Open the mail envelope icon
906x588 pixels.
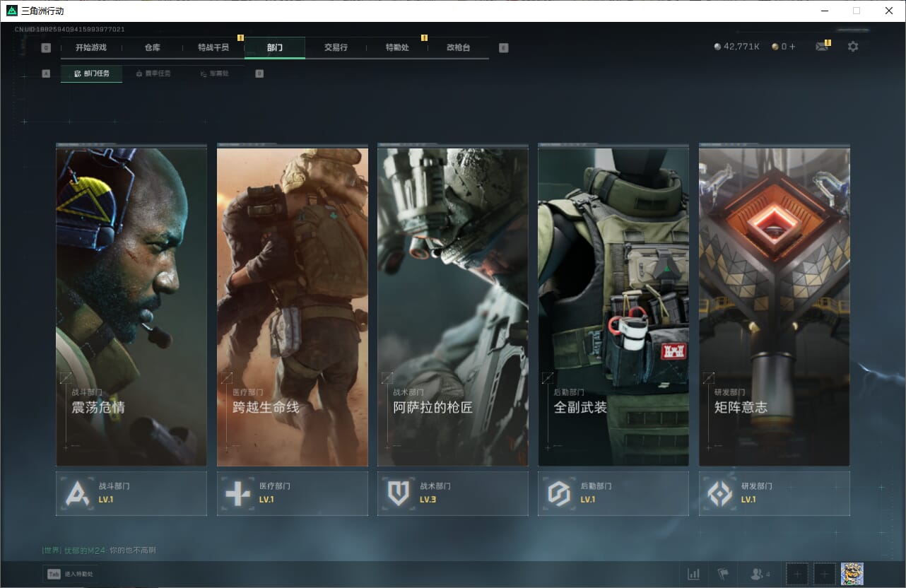pos(821,47)
